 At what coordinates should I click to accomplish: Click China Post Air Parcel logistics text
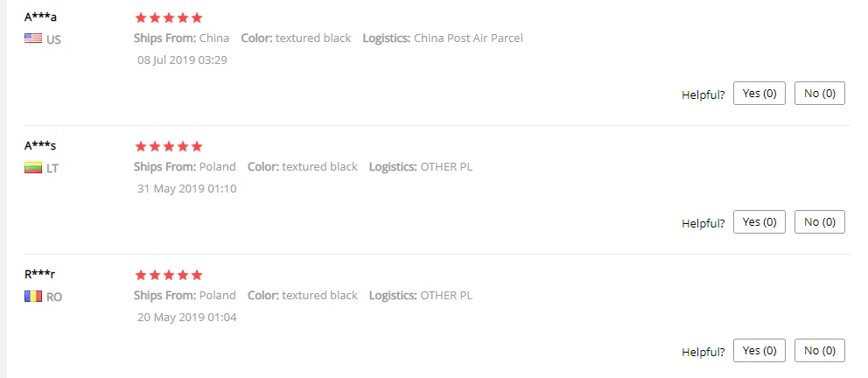click(468, 38)
